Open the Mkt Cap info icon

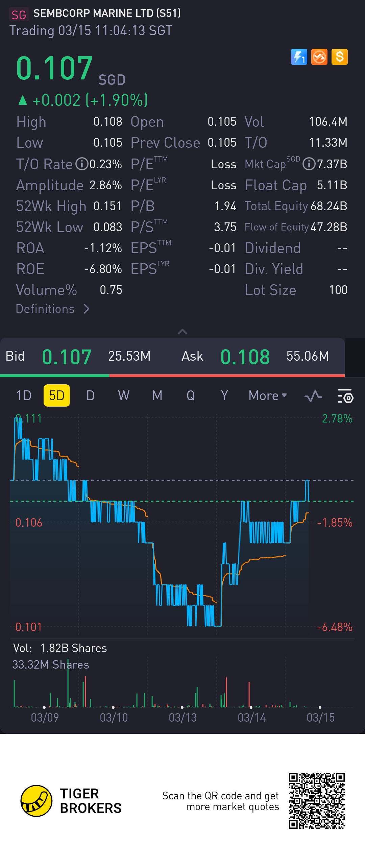point(308,164)
